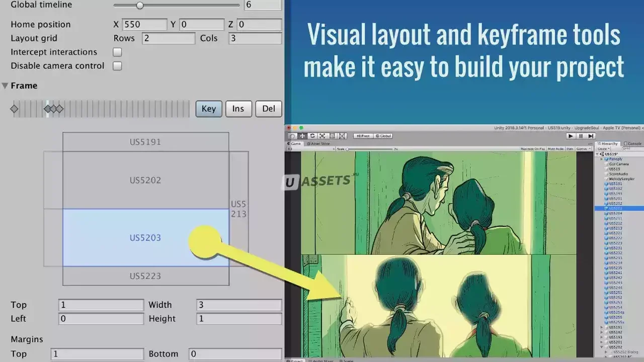The image size is (644, 362).
Task: Select the Transform tool in Unity toolbar
Action: pos(343,136)
